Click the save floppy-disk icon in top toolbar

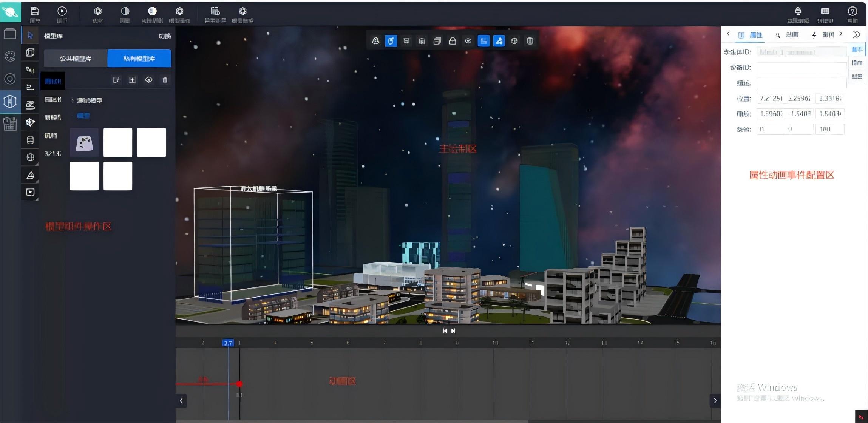pos(34,11)
